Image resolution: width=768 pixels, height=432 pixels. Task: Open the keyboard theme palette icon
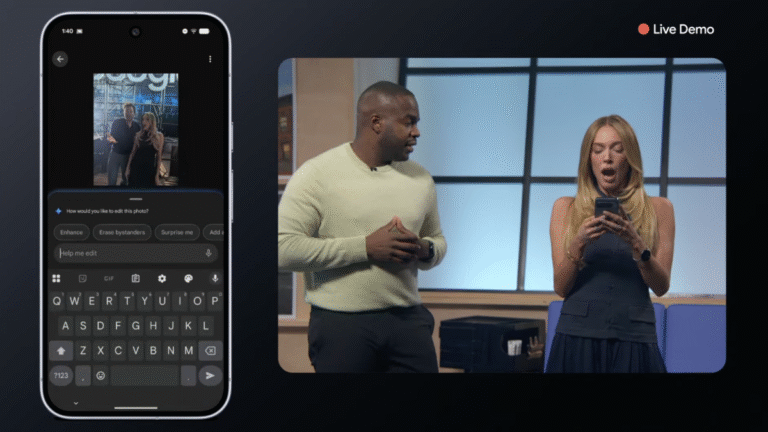click(x=189, y=279)
